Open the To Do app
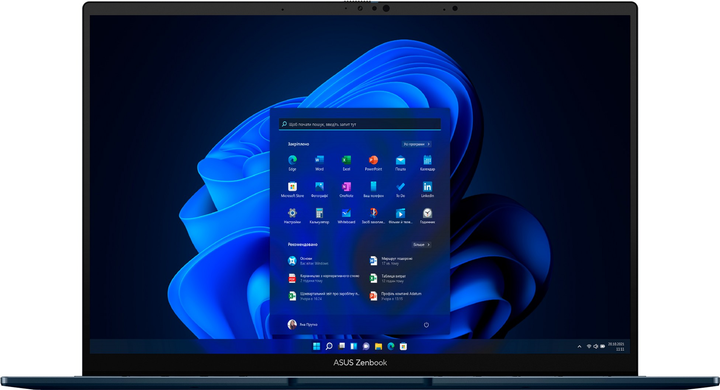 coord(400,187)
